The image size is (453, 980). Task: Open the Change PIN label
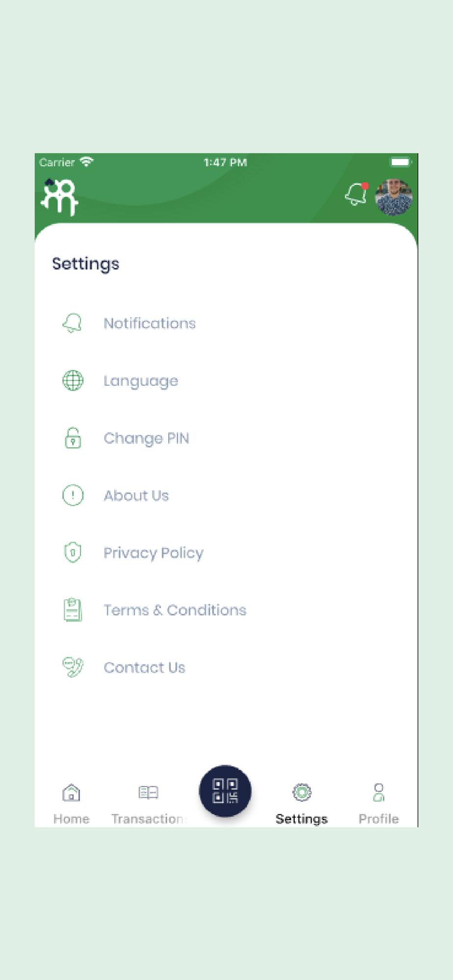click(x=146, y=438)
